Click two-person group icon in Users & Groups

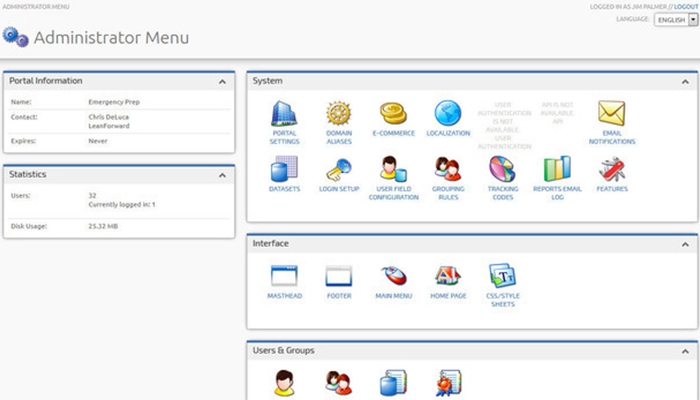pos(338,383)
